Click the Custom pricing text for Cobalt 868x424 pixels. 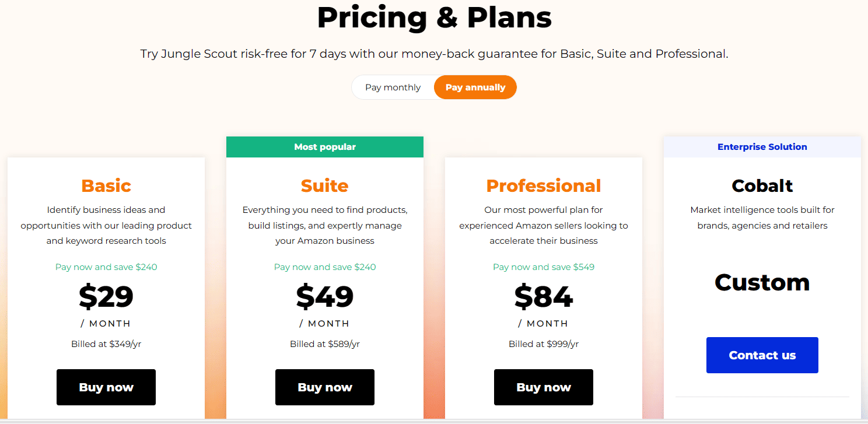tap(762, 282)
